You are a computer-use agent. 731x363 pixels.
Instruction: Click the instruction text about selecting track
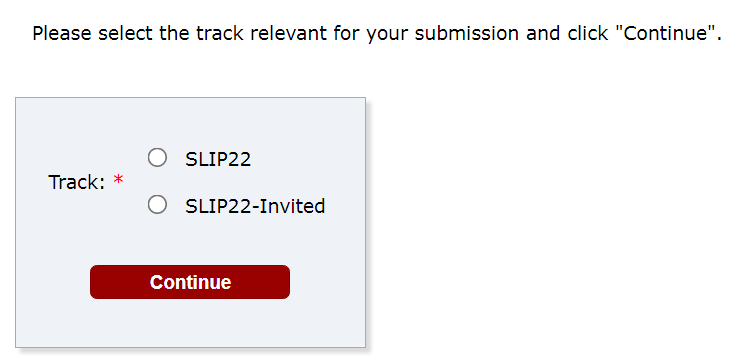pyautogui.click(x=377, y=34)
